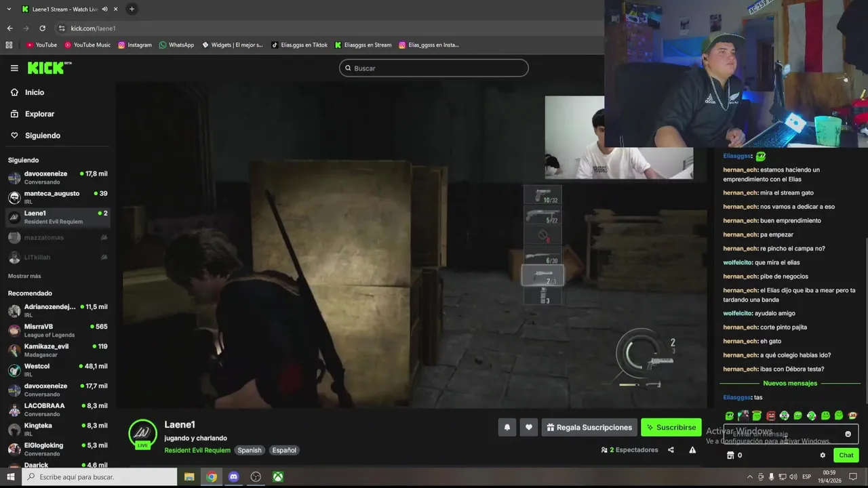Open Discord from the taskbar
Screen dimensions: 868x488
(234, 476)
